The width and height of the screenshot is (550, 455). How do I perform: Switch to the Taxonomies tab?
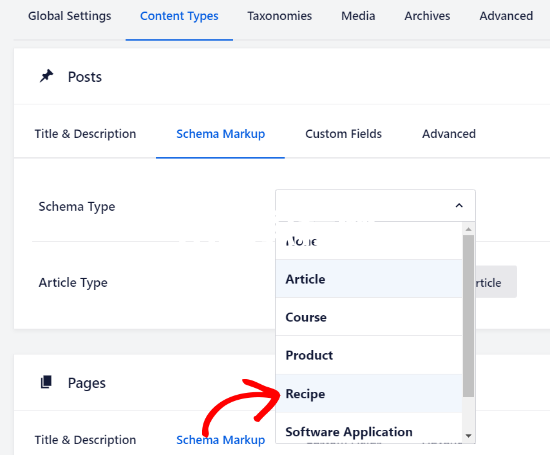[x=280, y=16]
